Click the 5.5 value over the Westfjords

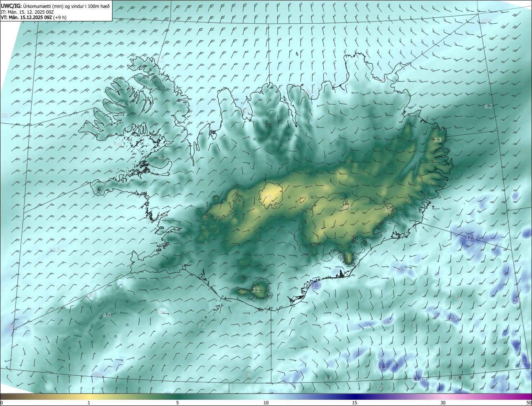(126, 104)
